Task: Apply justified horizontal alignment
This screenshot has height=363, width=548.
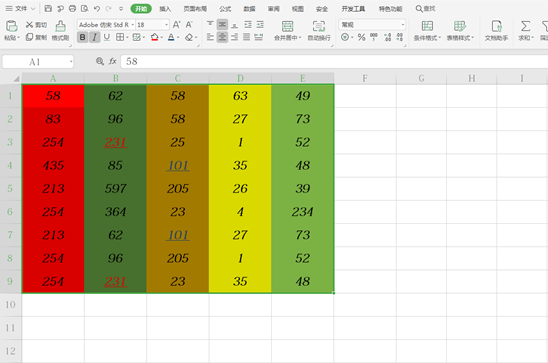Action: click(x=247, y=37)
